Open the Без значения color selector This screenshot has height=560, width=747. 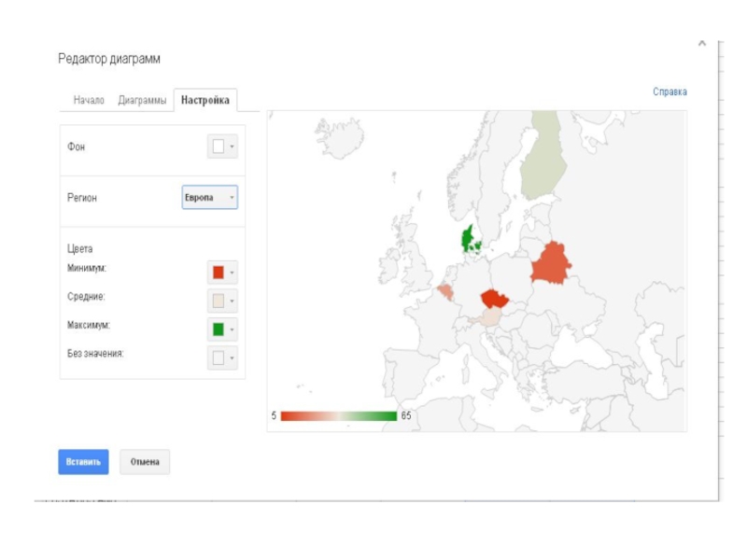pyautogui.click(x=222, y=357)
